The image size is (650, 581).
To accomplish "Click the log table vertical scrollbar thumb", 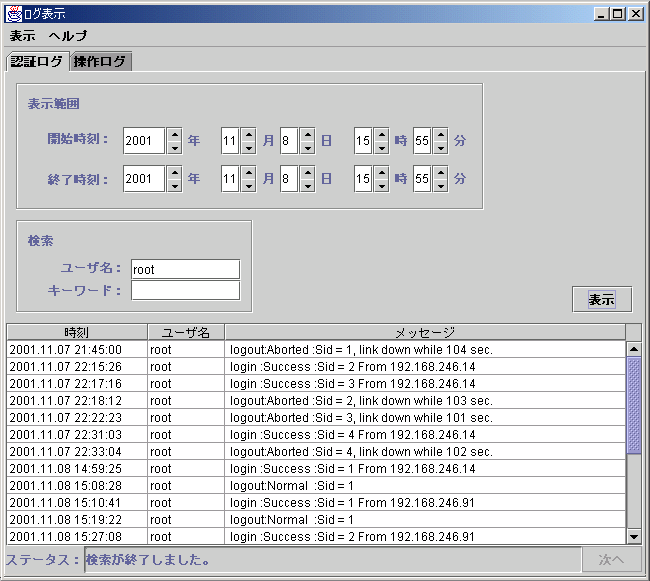I will tap(634, 405).
